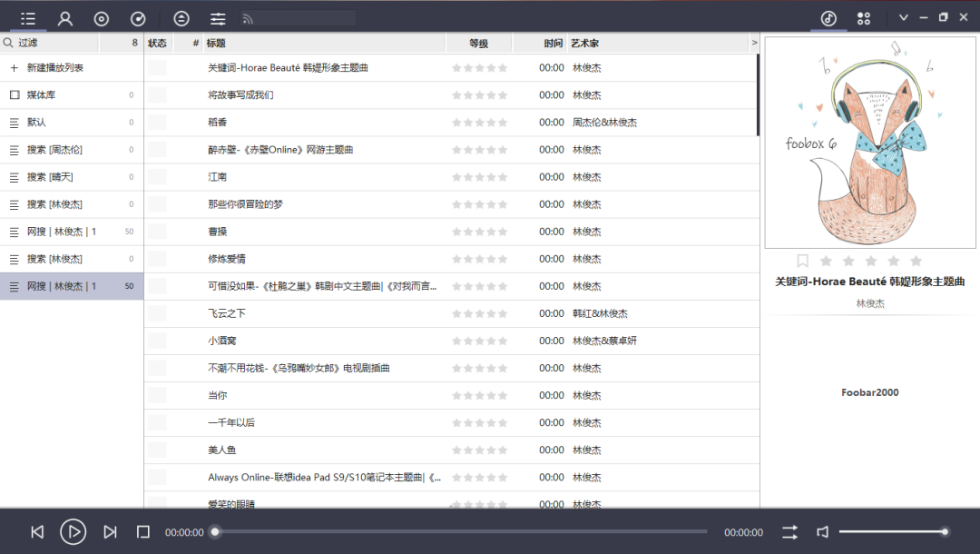Click the clock-check icon in the toolbar
Screen dimensions: 980x554
coord(138,17)
